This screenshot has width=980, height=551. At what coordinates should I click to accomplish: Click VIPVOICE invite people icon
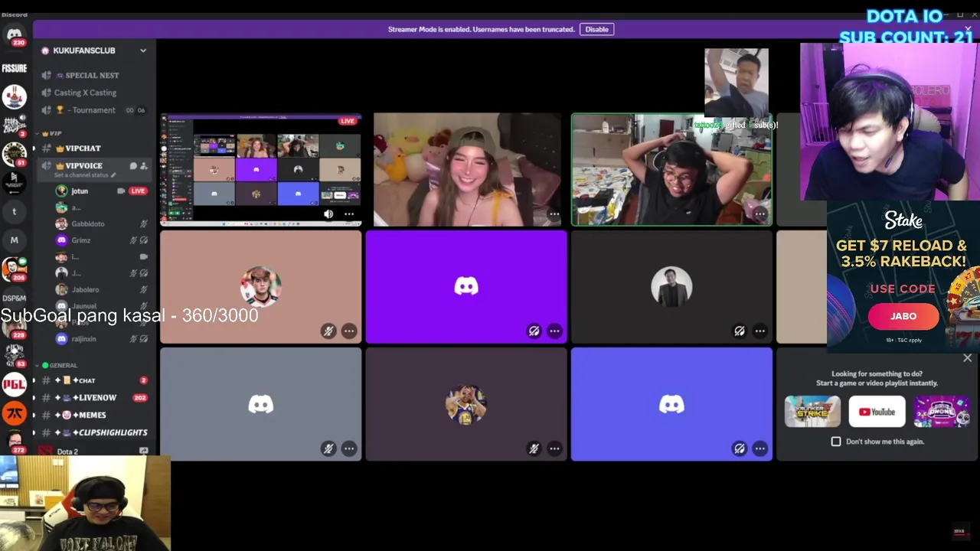(x=144, y=165)
